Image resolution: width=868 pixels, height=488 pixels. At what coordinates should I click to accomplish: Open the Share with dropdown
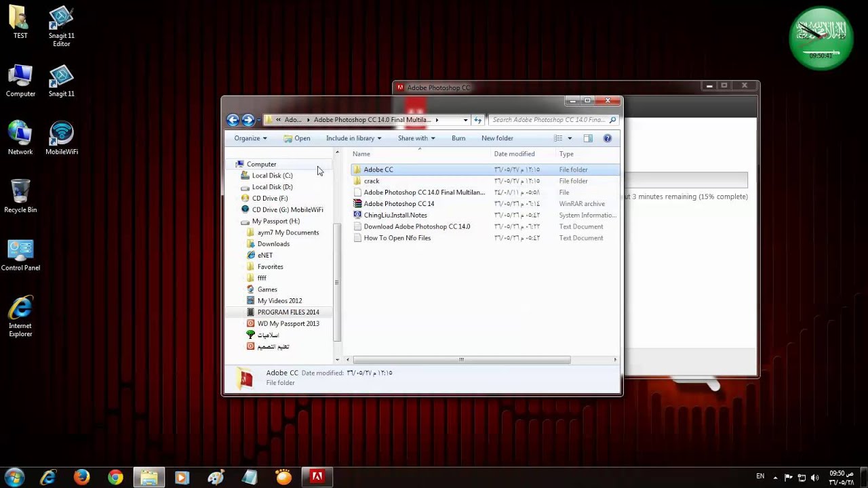(x=416, y=138)
